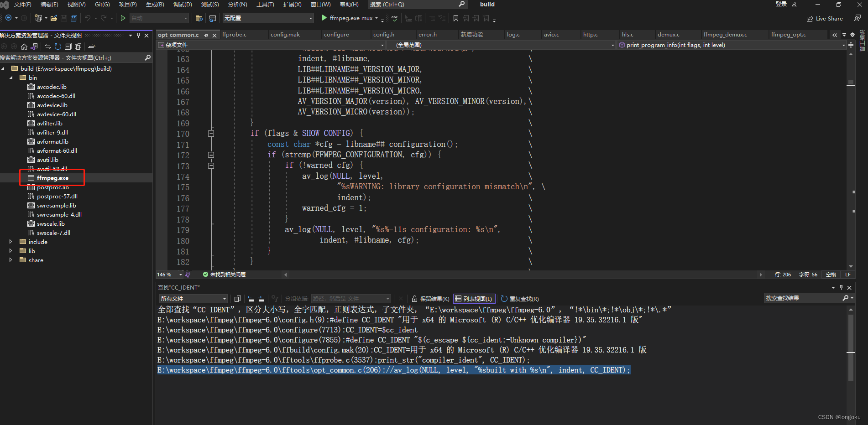Start a Live Share session
Viewport: 868px width, 425px height.
tap(825, 19)
